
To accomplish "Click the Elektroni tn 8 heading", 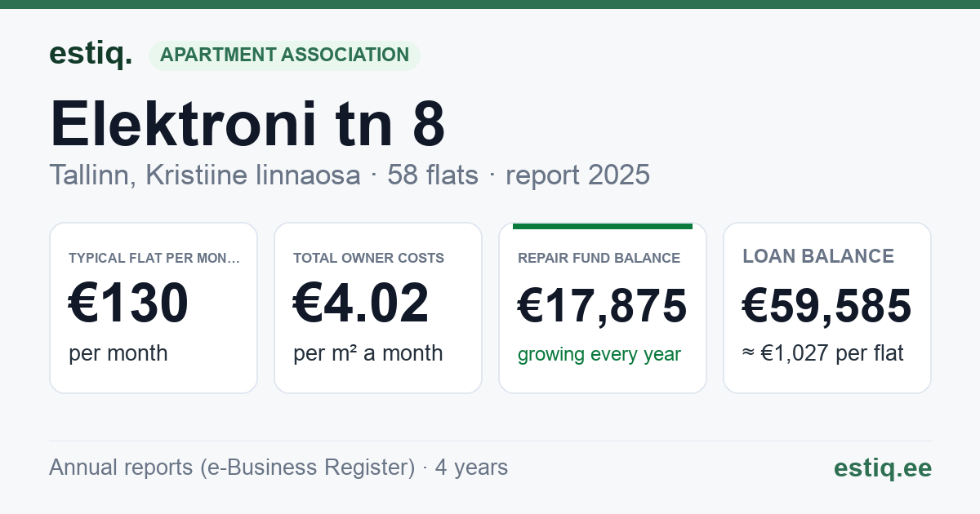I will point(247,123).
